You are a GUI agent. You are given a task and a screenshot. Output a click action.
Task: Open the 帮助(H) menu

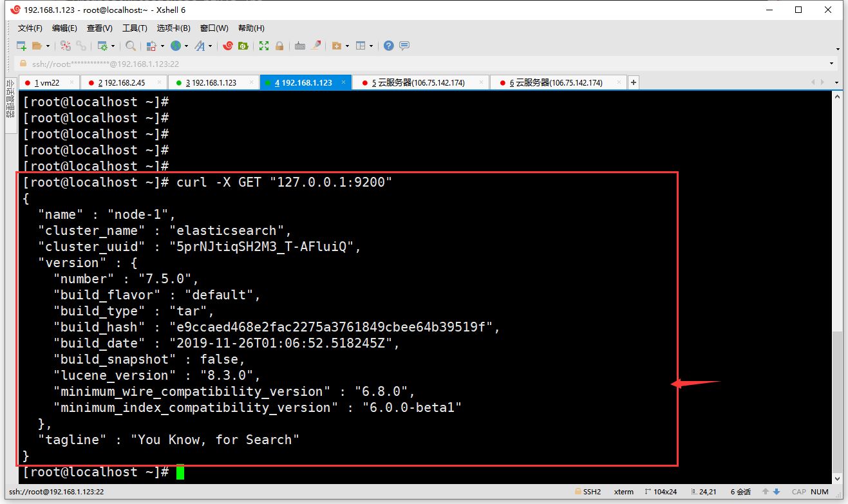pyautogui.click(x=251, y=28)
